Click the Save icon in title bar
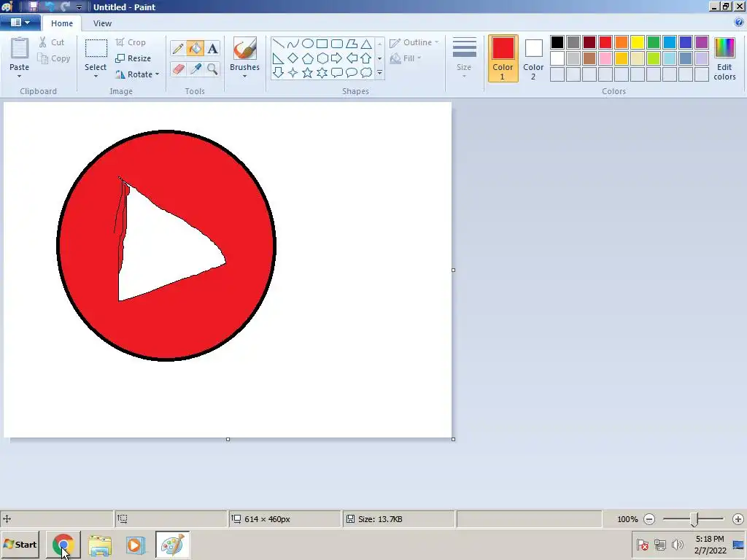The image size is (747, 560). [34, 7]
